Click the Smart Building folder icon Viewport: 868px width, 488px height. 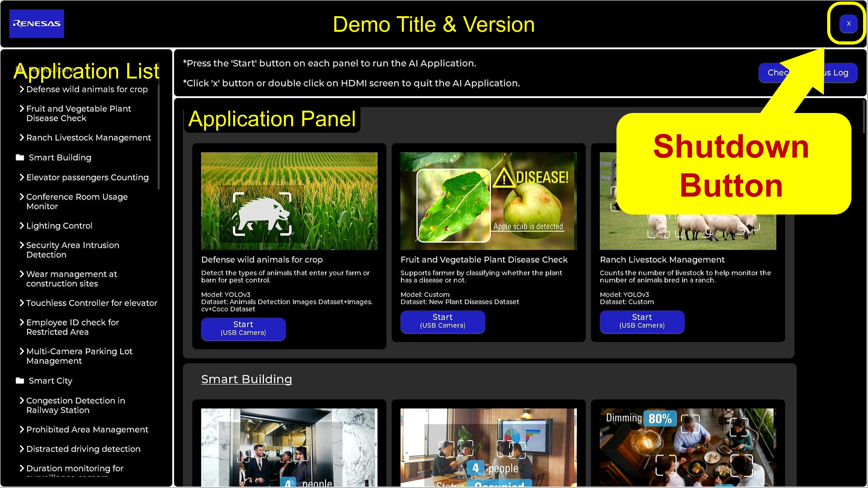click(20, 157)
